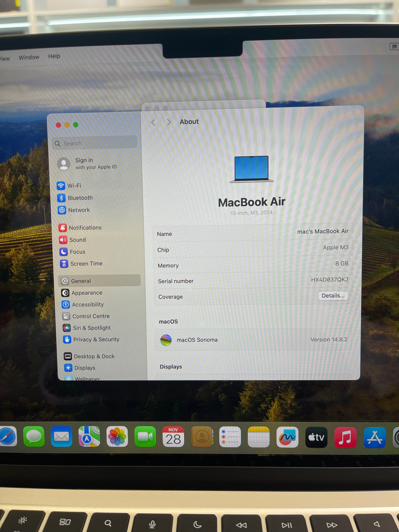This screenshot has height=532, width=399.
Task: Click the MacBook Air laptop image
Action: 252,169
